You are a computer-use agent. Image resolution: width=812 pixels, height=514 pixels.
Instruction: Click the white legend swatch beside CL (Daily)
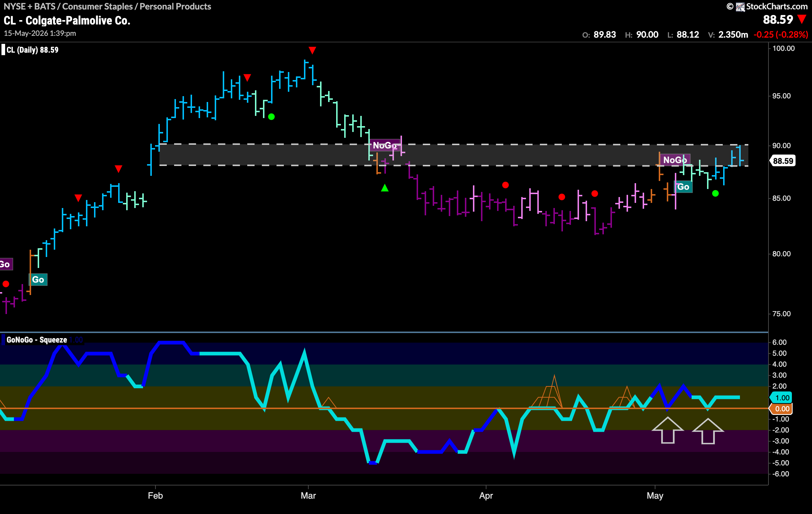point(3,50)
